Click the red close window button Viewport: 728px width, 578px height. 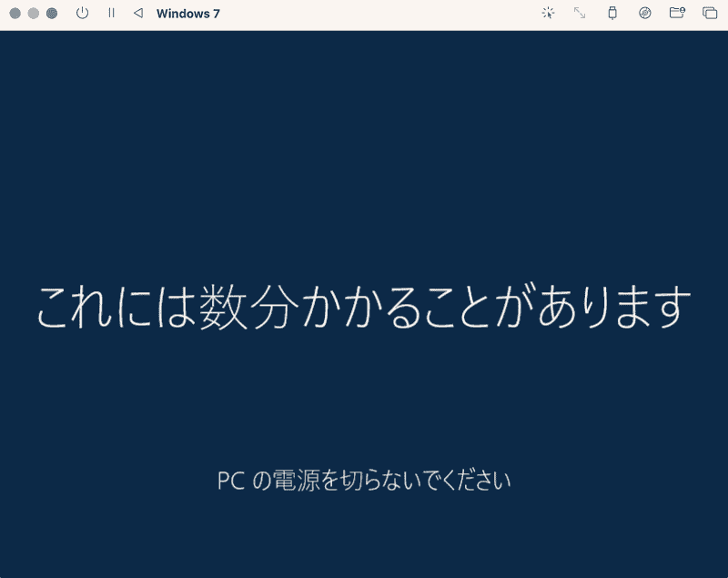tap(15, 14)
